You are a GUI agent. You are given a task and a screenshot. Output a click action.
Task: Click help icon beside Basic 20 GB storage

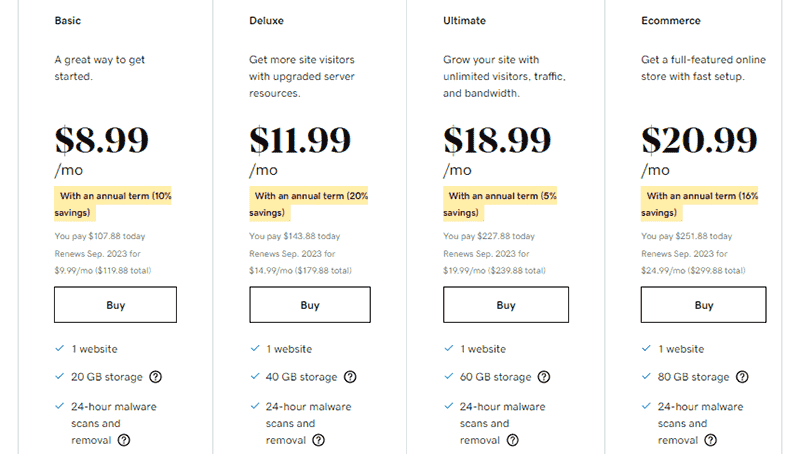(156, 378)
